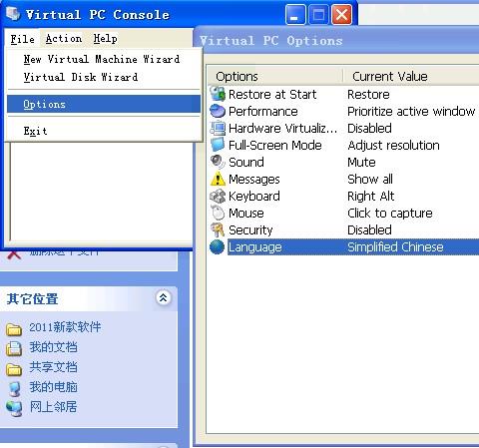Select the Messages warning triangle icon
This screenshot has width=479, height=448.
tap(218, 179)
